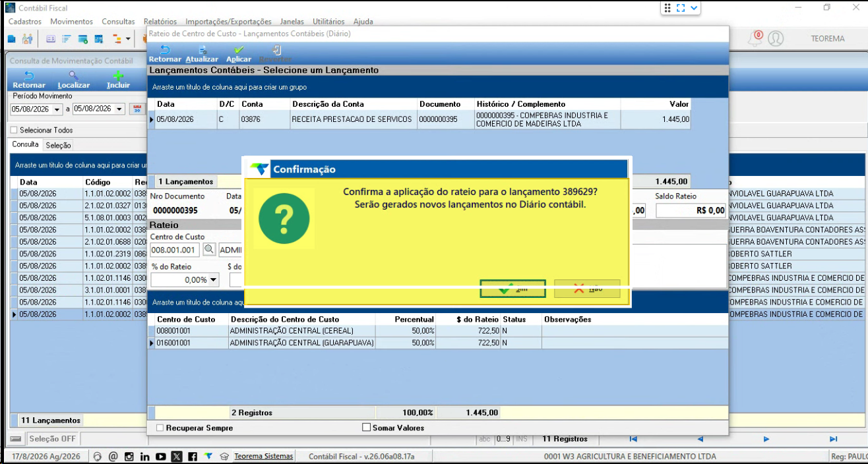
Task: Open the end date dropdown arrow
Action: pyautogui.click(x=119, y=109)
